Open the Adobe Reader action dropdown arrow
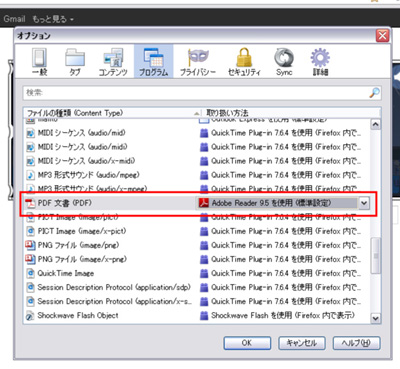400x369 pixels. [364, 203]
